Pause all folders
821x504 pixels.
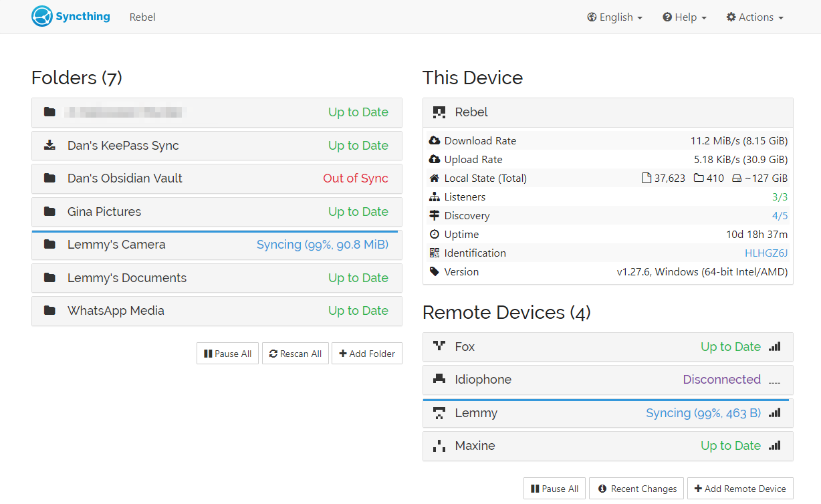(x=227, y=354)
